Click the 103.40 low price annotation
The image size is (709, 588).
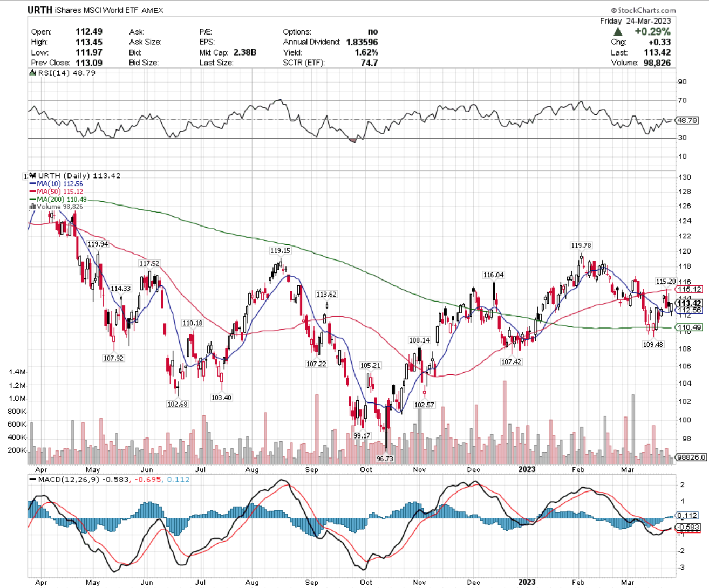click(x=221, y=398)
